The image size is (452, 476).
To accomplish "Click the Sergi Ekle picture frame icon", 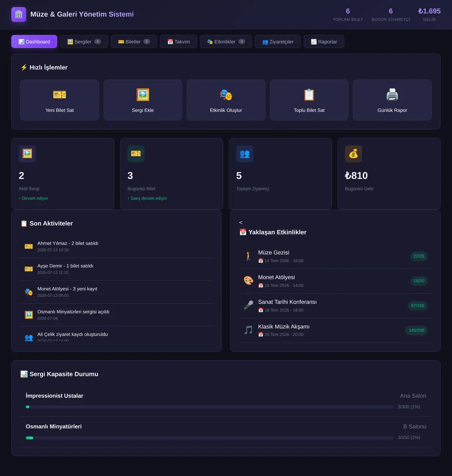I will coord(143,95).
